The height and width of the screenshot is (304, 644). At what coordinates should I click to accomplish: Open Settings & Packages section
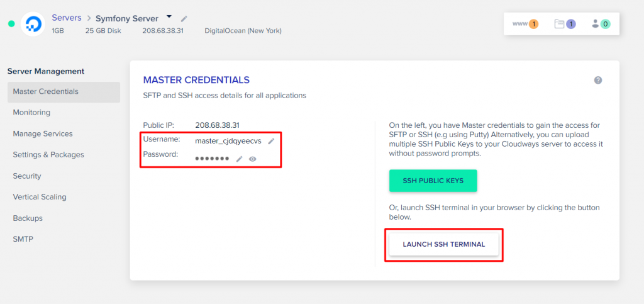(x=48, y=155)
